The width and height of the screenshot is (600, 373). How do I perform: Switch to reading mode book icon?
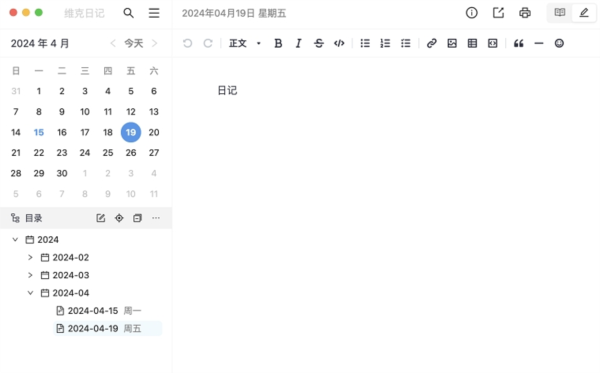pyautogui.click(x=559, y=13)
